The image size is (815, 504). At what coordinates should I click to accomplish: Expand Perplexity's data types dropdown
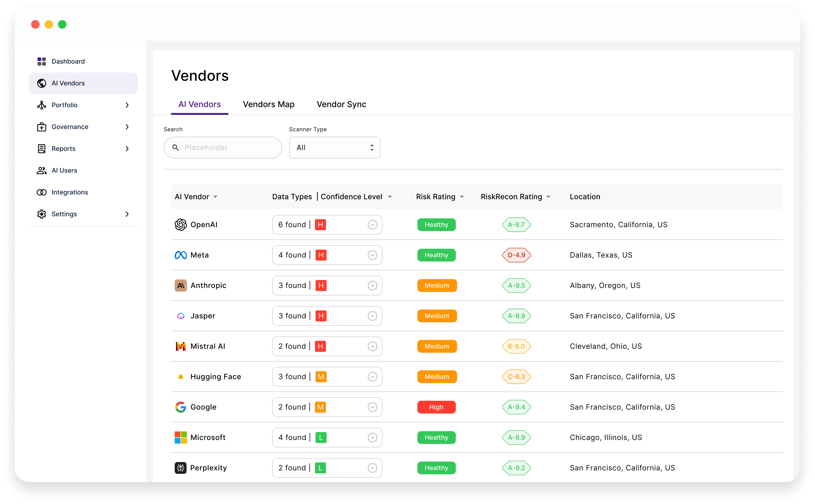[x=372, y=468]
